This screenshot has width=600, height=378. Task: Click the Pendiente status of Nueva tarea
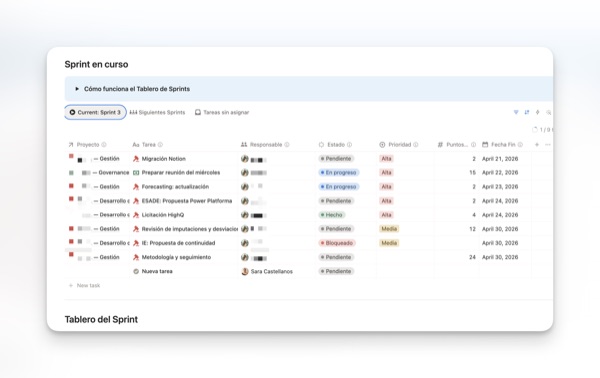pyautogui.click(x=336, y=271)
